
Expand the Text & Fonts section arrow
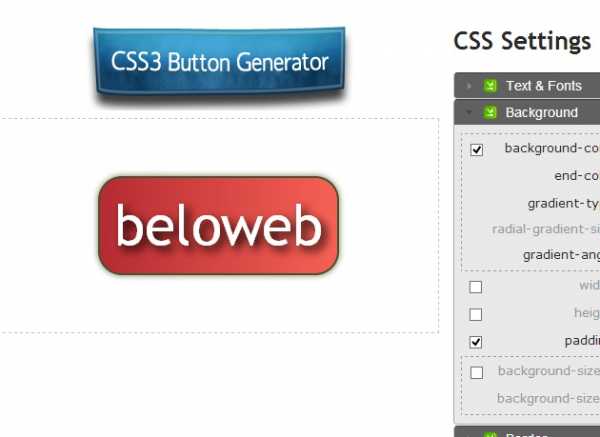468,86
